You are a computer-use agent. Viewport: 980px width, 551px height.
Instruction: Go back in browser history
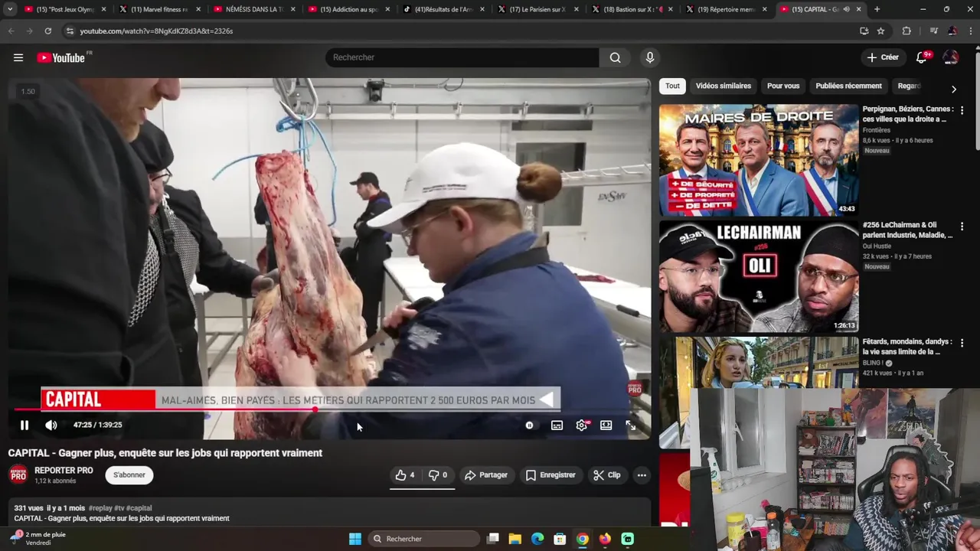pos(11,31)
